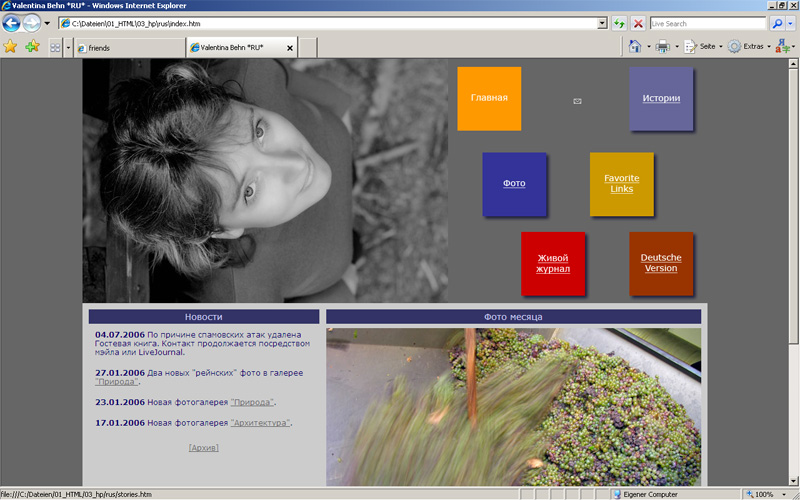The height and width of the screenshot is (500, 800).
Task: Click the vertical scrollbar up arrow
Action: coord(793,64)
